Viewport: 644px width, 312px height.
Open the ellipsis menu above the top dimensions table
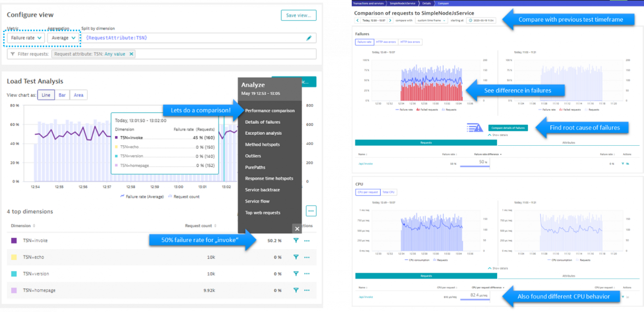click(311, 210)
